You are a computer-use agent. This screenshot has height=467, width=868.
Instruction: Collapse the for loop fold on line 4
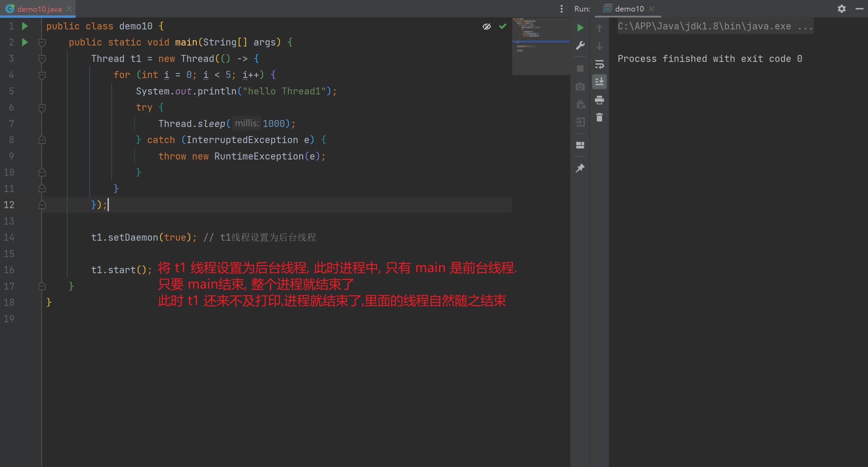tap(42, 75)
